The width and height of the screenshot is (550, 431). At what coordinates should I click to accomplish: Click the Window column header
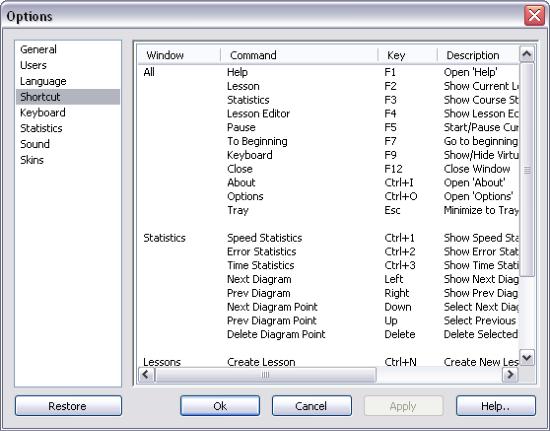pyautogui.click(x=179, y=55)
